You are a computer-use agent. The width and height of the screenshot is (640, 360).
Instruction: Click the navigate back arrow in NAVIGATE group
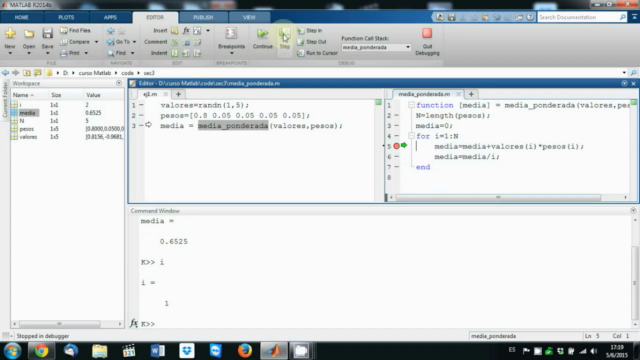[111, 31]
